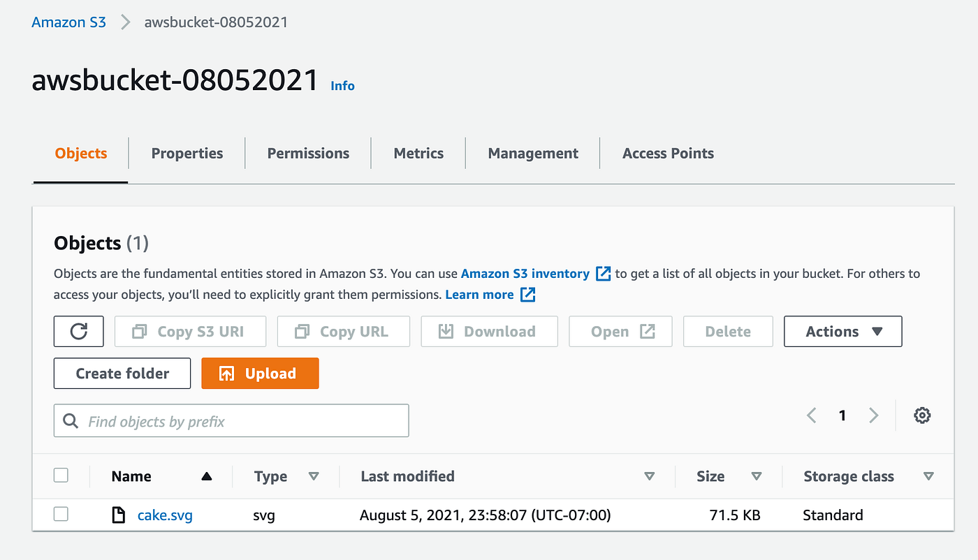Toggle the Name column sort arrow

207,476
